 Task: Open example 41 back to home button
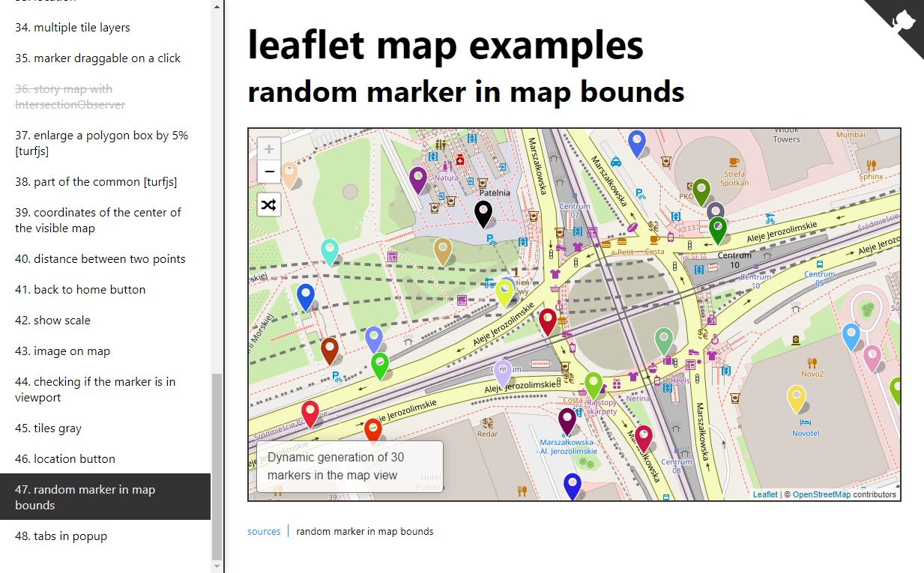(80, 290)
